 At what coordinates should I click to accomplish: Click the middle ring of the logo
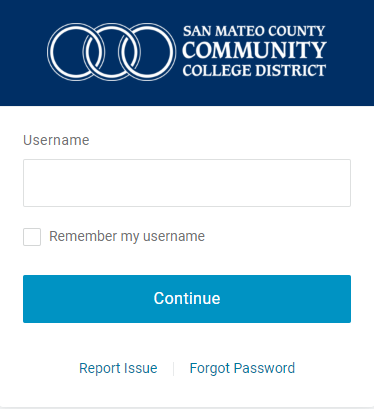[112, 52]
